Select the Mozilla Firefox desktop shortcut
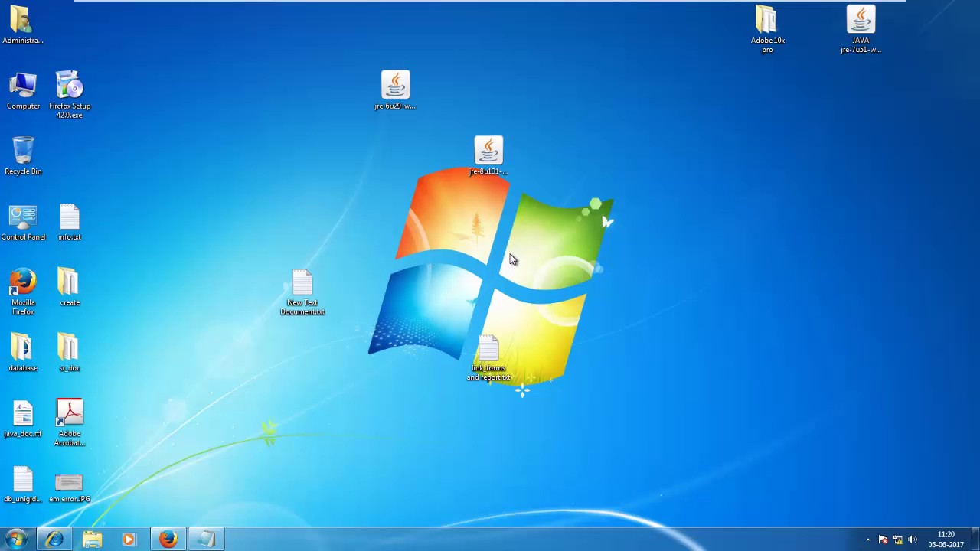The height and width of the screenshot is (551, 980). click(x=23, y=292)
